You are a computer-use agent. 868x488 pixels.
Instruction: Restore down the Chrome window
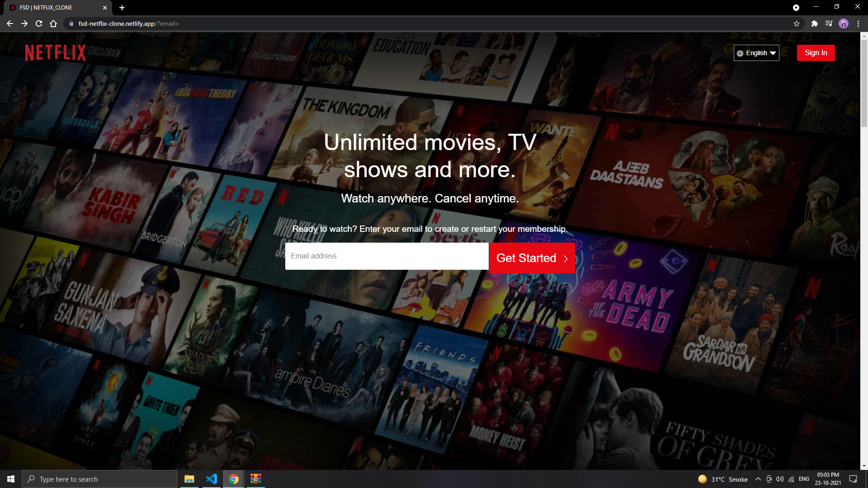[x=837, y=7]
